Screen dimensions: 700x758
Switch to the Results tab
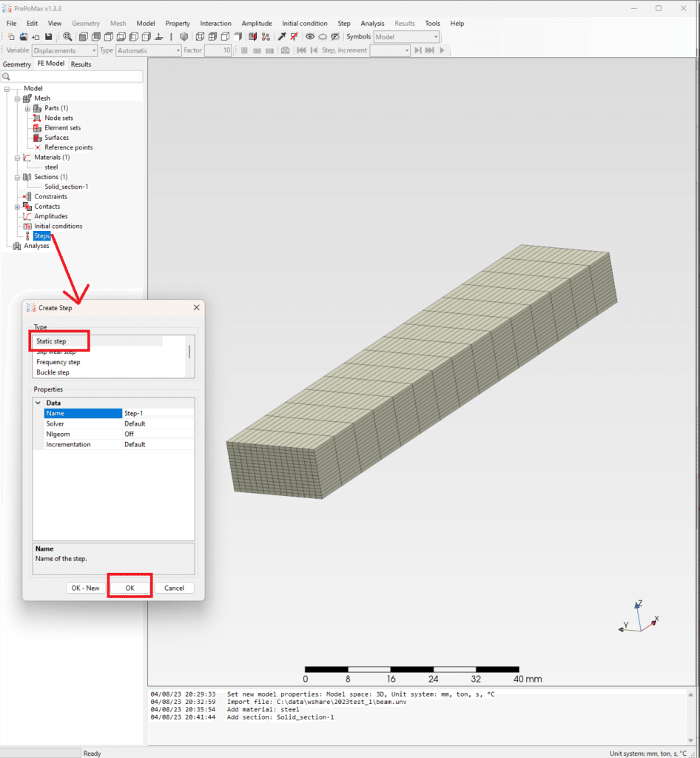pos(81,64)
